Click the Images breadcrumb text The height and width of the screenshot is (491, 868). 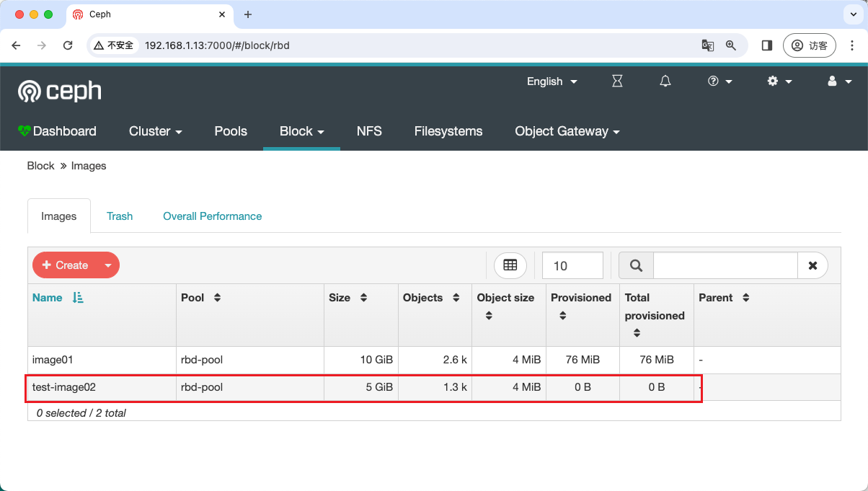(x=89, y=166)
